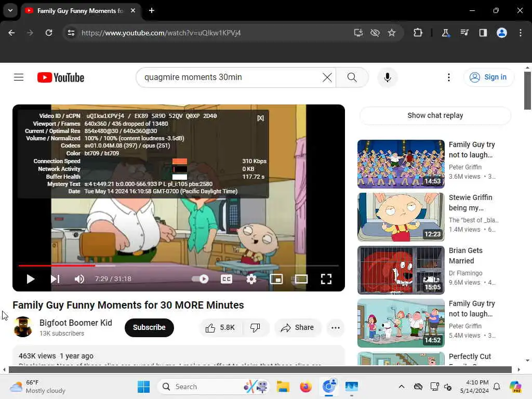Skip to the next video
Screen dimensions: 532x399
[x=55, y=279]
